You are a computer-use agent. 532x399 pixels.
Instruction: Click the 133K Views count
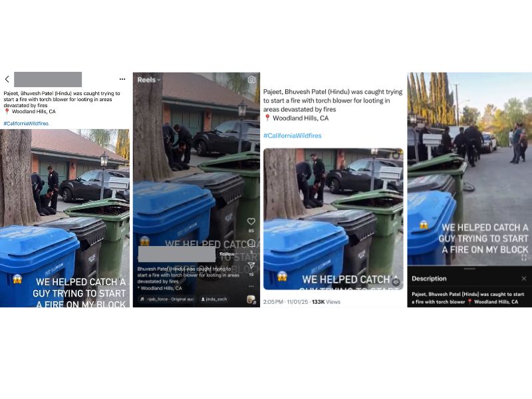326,302
